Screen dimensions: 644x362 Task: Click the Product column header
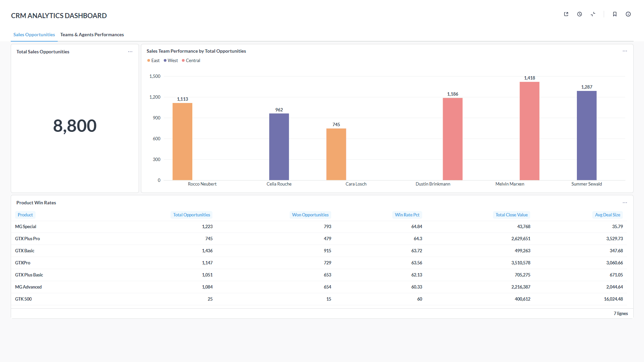click(25, 215)
